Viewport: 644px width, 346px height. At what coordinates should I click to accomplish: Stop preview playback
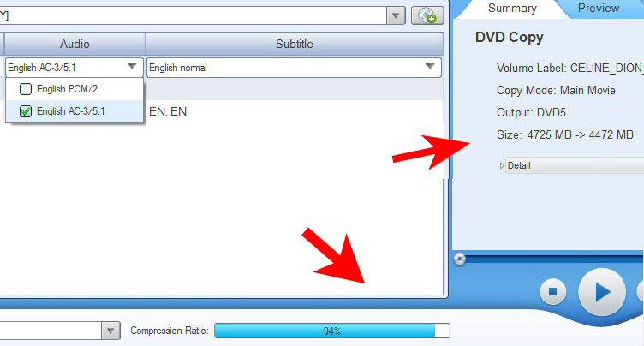(x=553, y=291)
